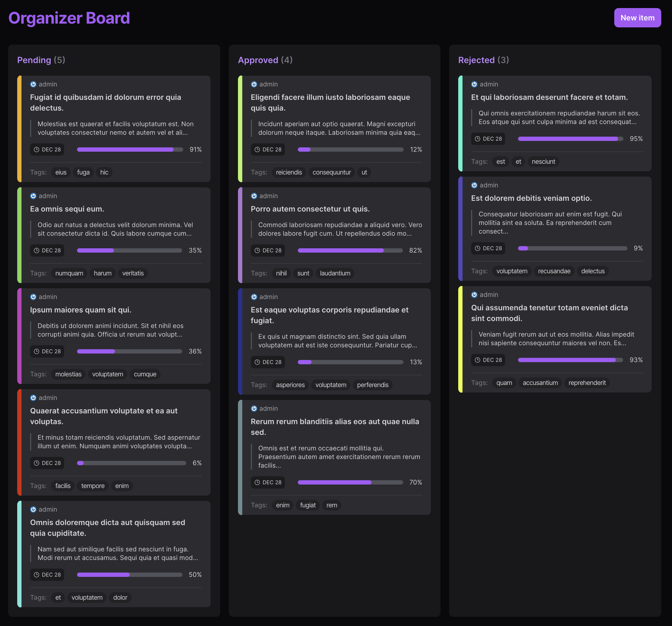
Task: Click admin avatar icon on 'Porro autem consectetur' card
Action: [x=254, y=196]
